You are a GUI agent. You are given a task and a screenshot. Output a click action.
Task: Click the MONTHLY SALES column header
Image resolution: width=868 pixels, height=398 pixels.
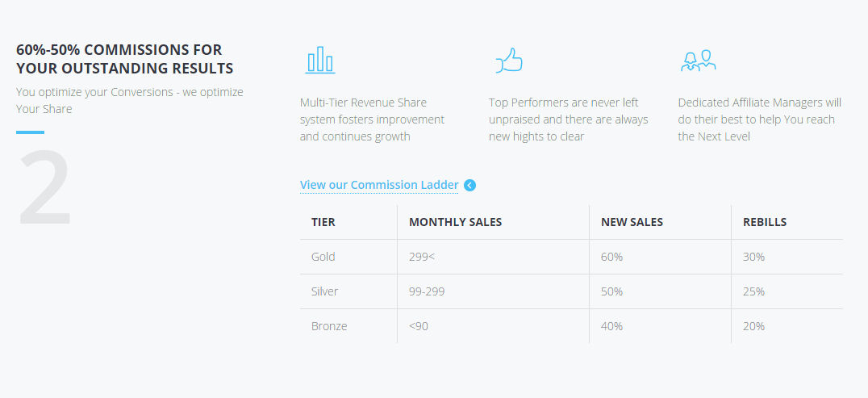tap(456, 222)
